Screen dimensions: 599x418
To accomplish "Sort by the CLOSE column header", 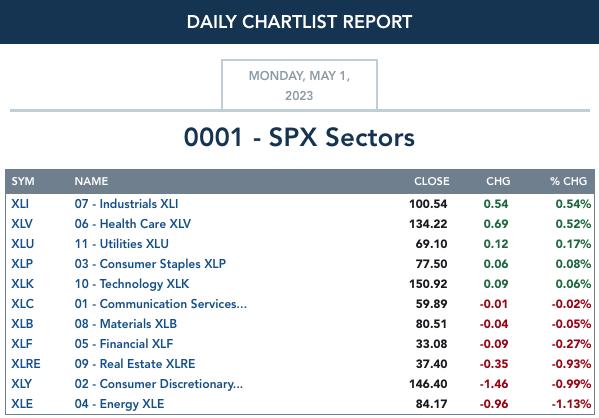I will click(432, 181).
